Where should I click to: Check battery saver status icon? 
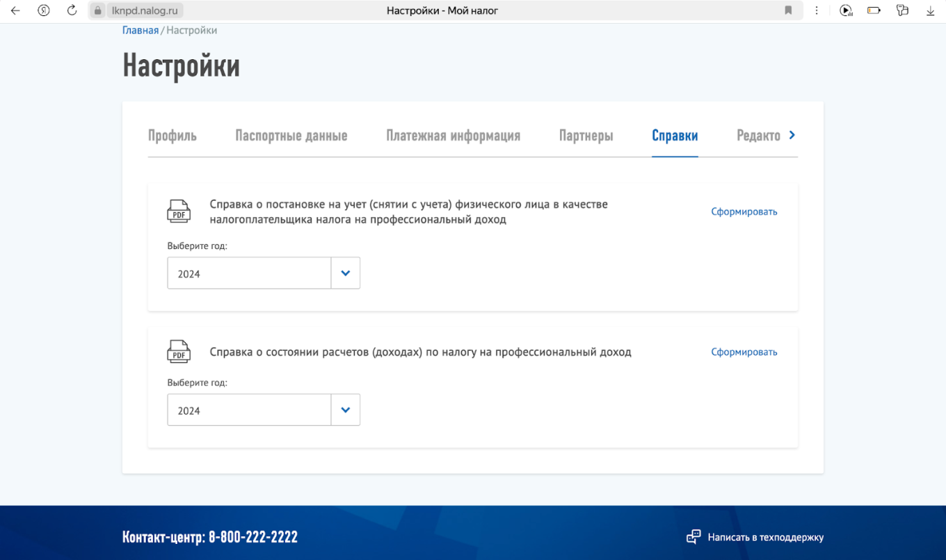pos(874,10)
